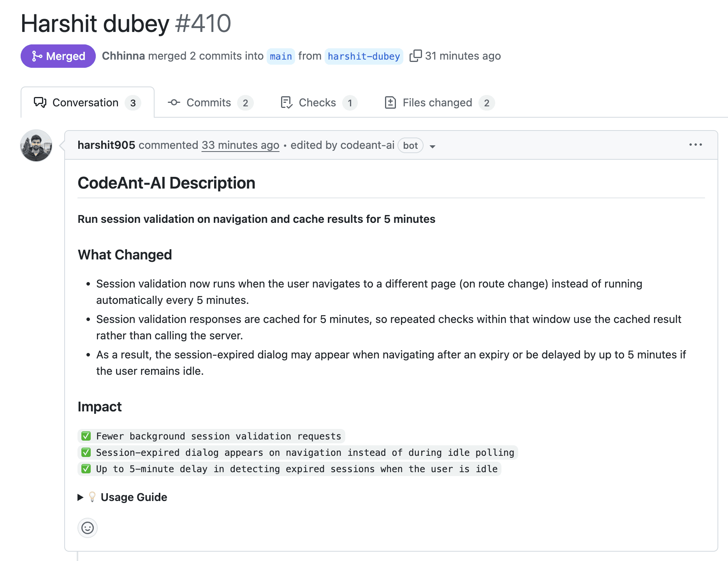Click the #410 pull request number

click(203, 23)
